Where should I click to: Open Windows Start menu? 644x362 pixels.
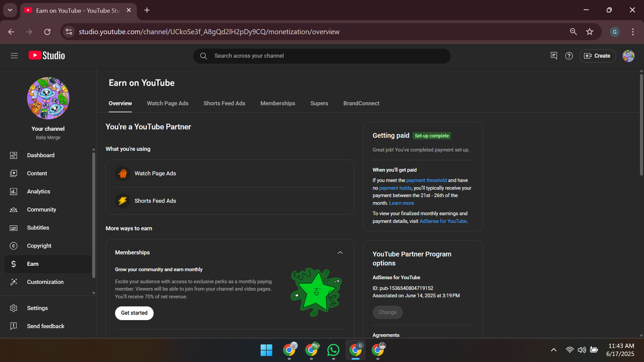pos(266,350)
